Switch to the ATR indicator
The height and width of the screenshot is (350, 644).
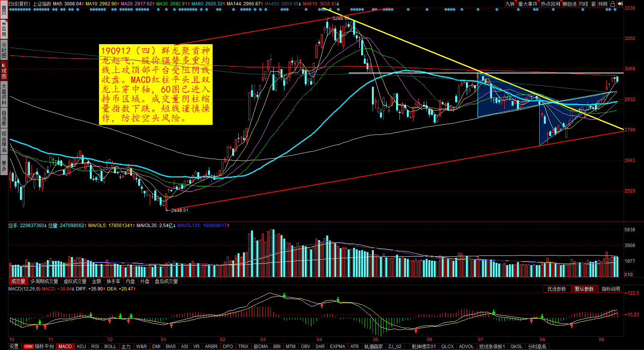(x=355, y=346)
